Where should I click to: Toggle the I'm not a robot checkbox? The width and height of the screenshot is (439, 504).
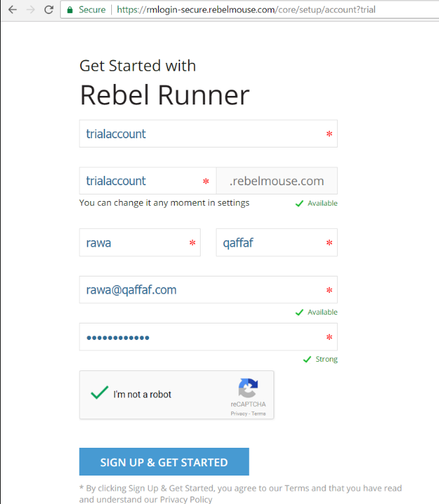99,394
